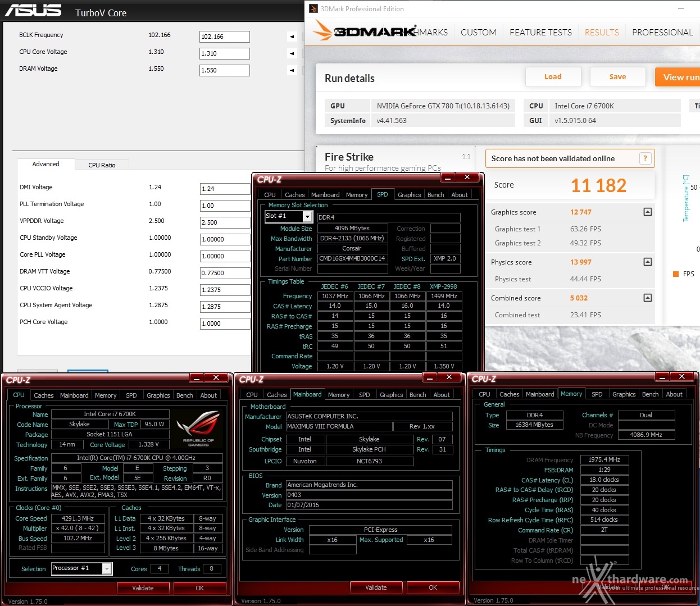Open the FEATURE TESTS section in 3DMark
Image resolution: width=700 pixels, height=606 pixels.
coord(540,33)
